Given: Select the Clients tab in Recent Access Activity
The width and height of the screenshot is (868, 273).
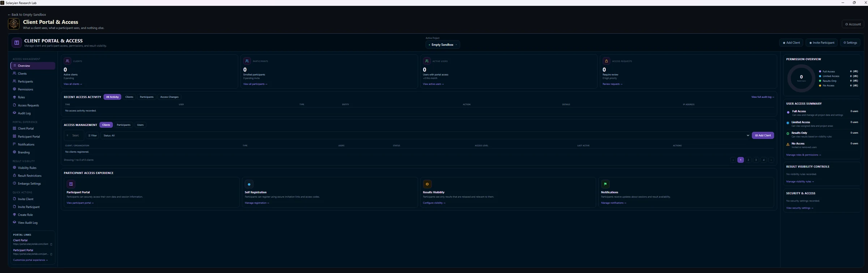Looking at the screenshot, I should click(129, 97).
